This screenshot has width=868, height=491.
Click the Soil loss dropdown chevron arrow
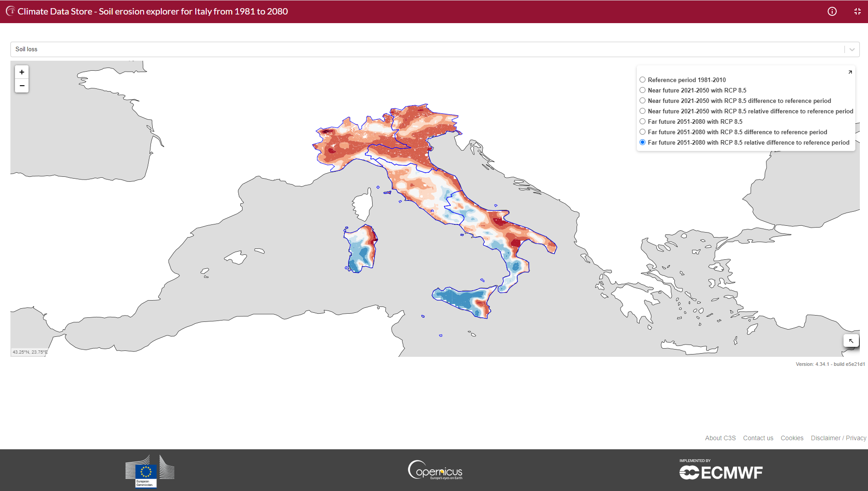click(852, 49)
